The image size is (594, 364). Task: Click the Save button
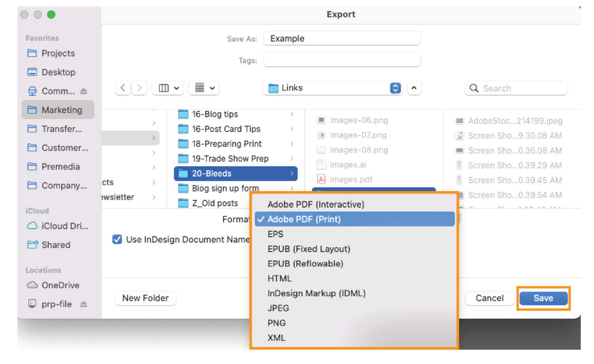[x=543, y=298]
